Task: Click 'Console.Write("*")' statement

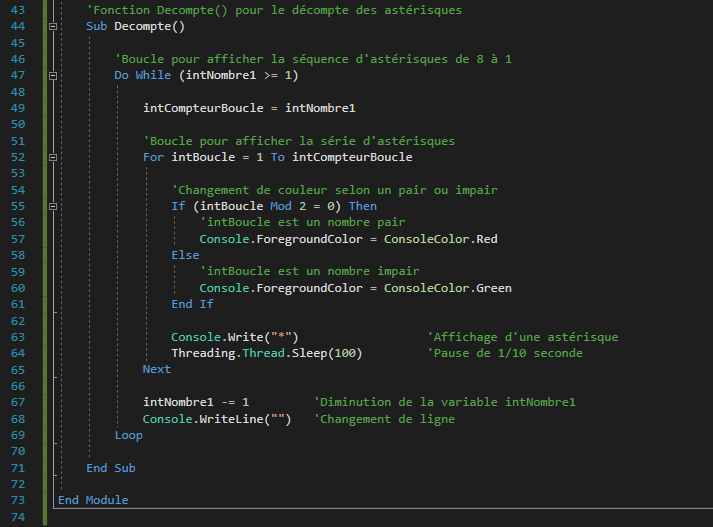Action: pyautogui.click(x=235, y=337)
